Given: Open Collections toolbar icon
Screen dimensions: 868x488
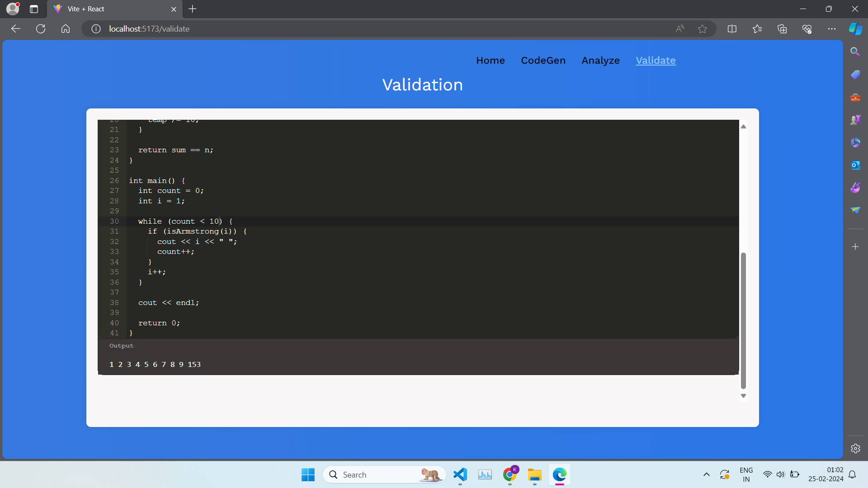Looking at the screenshot, I should click(782, 29).
